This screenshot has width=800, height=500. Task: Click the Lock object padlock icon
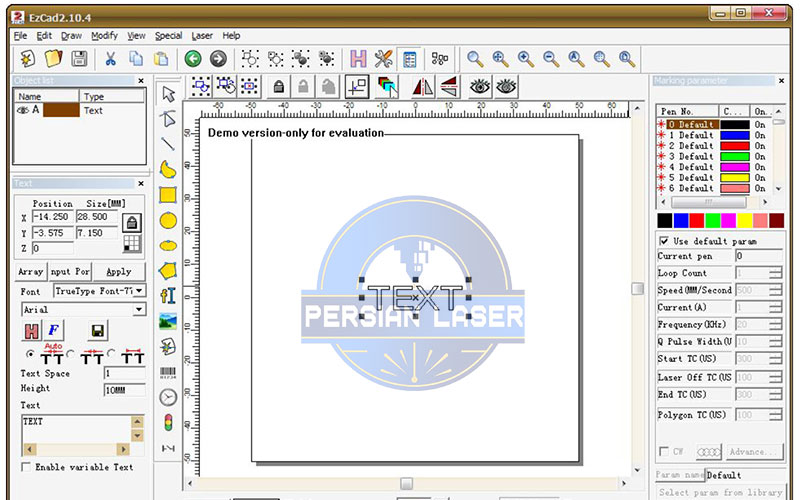pyautogui.click(x=278, y=87)
